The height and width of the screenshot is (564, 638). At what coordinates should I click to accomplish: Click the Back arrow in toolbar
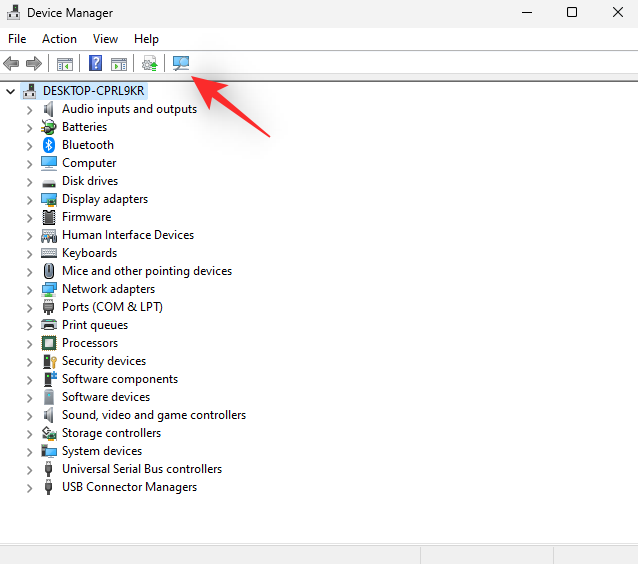coord(12,64)
